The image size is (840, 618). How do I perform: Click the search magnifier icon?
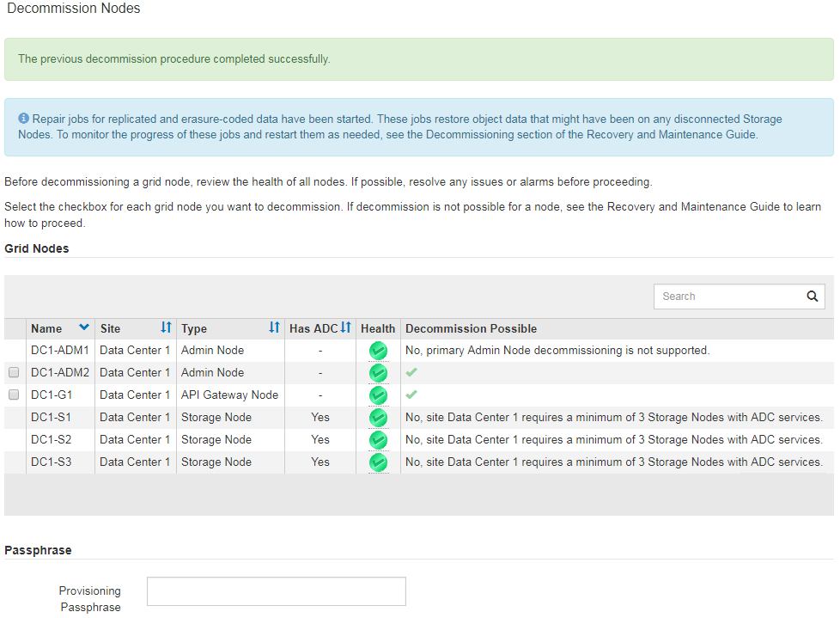pos(812,297)
